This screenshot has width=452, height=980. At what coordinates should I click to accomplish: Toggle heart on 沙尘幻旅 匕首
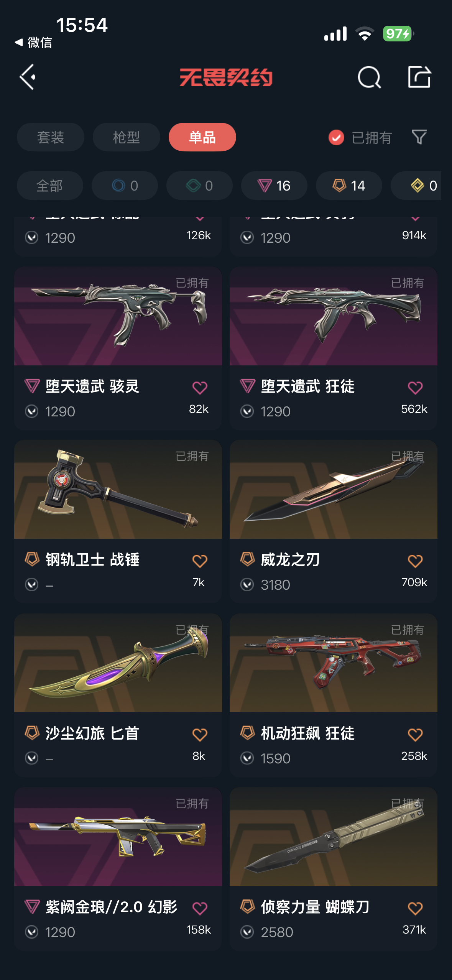pos(200,735)
